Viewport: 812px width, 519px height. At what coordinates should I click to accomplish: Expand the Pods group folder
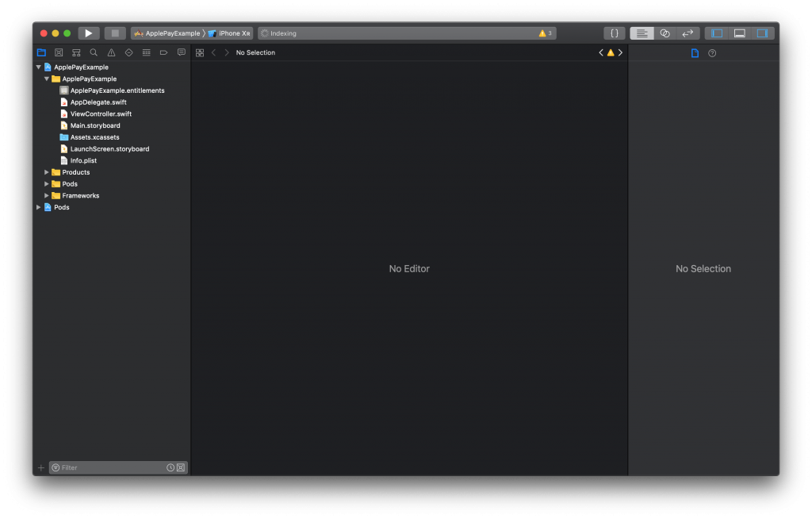pyautogui.click(x=47, y=184)
